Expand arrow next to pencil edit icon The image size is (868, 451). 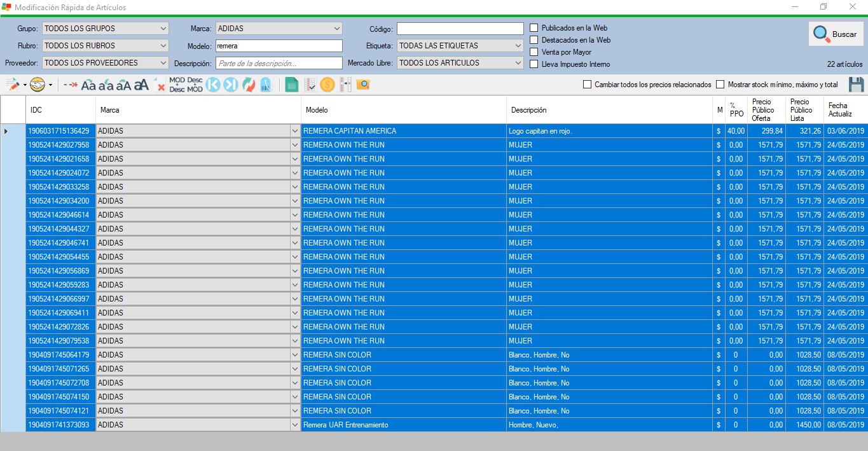(x=25, y=85)
